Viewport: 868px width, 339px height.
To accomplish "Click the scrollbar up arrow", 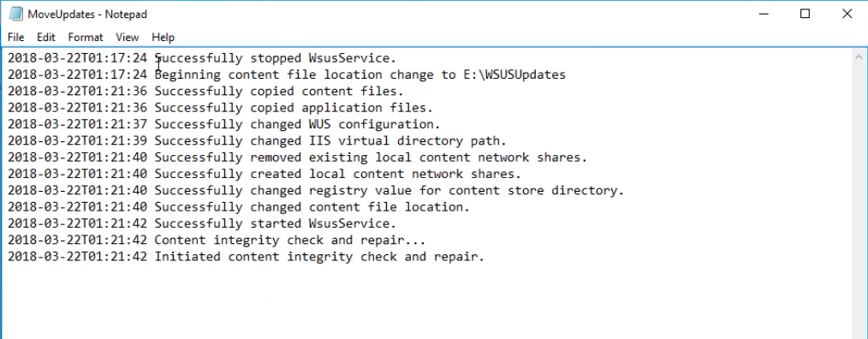I will pos(859,56).
